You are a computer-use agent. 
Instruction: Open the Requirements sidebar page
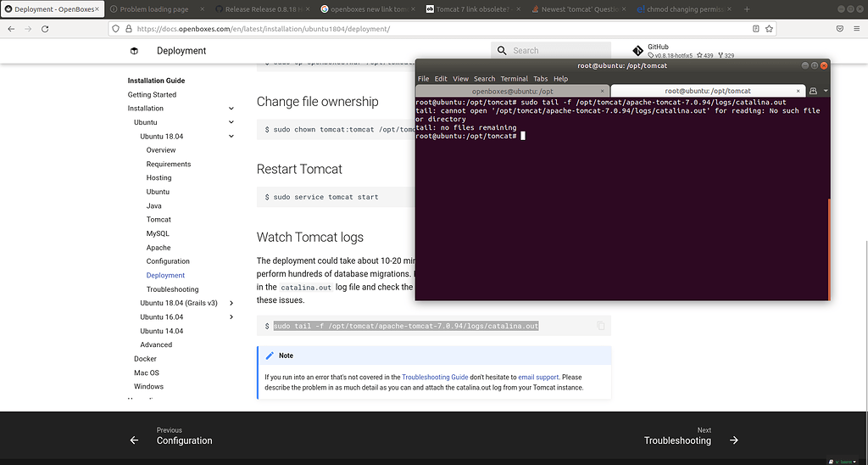pyautogui.click(x=169, y=164)
